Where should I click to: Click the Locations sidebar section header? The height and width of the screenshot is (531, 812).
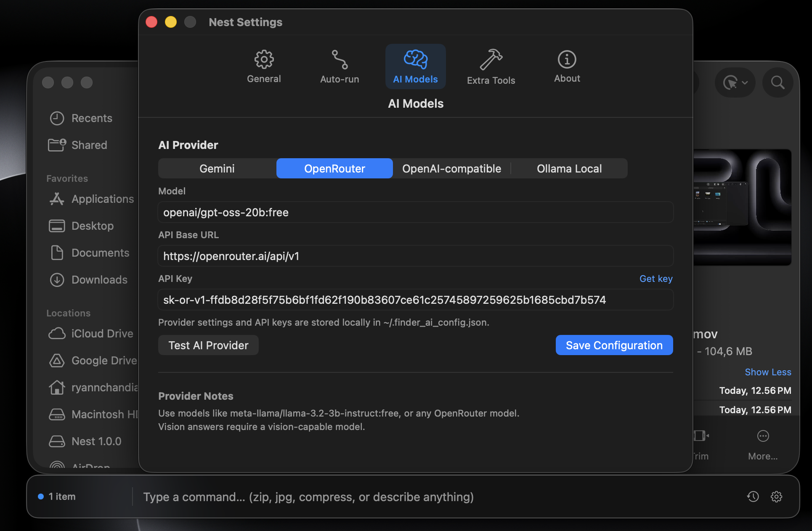tap(69, 313)
